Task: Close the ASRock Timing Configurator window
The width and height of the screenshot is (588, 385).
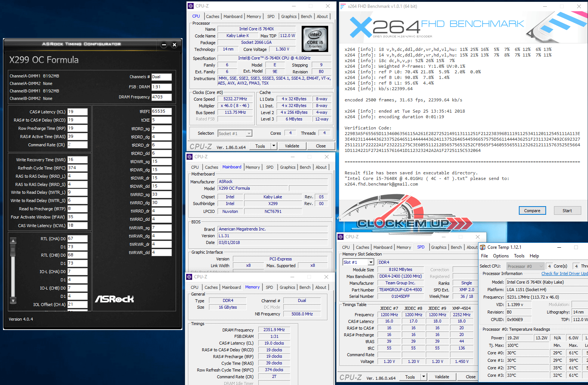Action: [174, 45]
